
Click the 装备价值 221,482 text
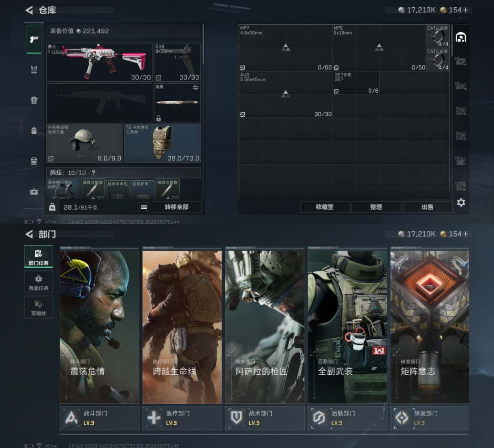[x=80, y=31]
